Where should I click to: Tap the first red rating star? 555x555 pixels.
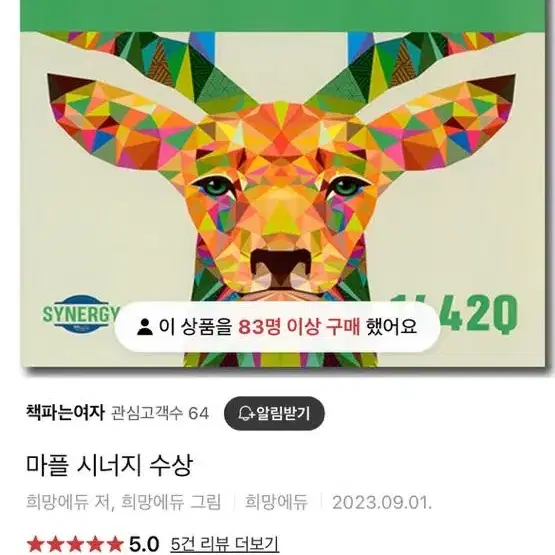[x=35, y=544]
